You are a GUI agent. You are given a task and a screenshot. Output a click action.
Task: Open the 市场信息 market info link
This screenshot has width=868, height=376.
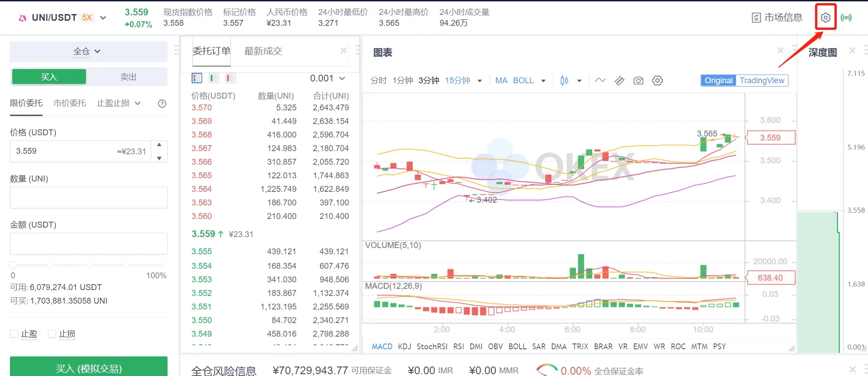(783, 18)
